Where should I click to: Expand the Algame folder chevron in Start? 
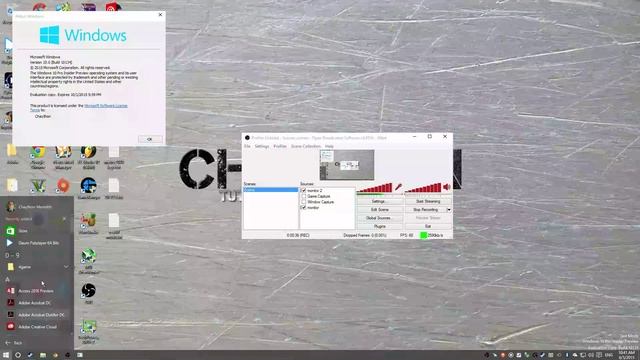tap(66, 267)
